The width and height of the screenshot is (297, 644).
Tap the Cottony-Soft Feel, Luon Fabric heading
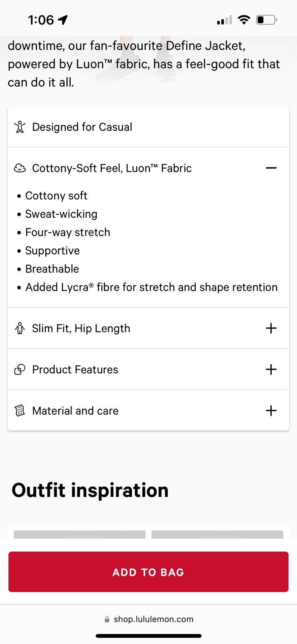tap(112, 168)
